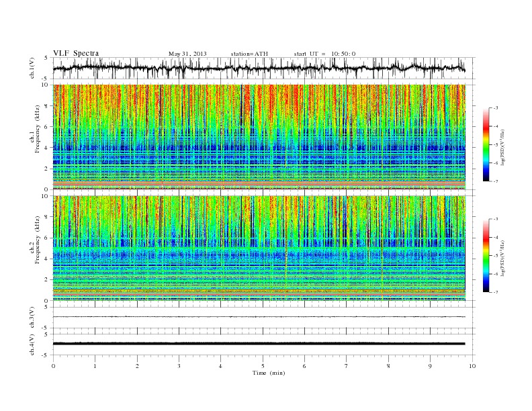The width and height of the screenshot is (532, 411).
Task: Click the "10" tick on the time axis
Action: coord(472,366)
